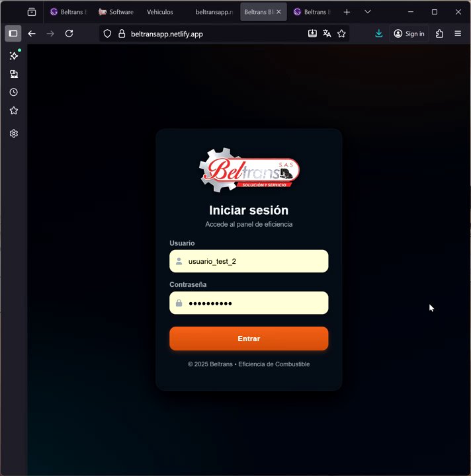This screenshot has width=471, height=476.
Task: Open the downloads panel
Action: pos(378,34)
